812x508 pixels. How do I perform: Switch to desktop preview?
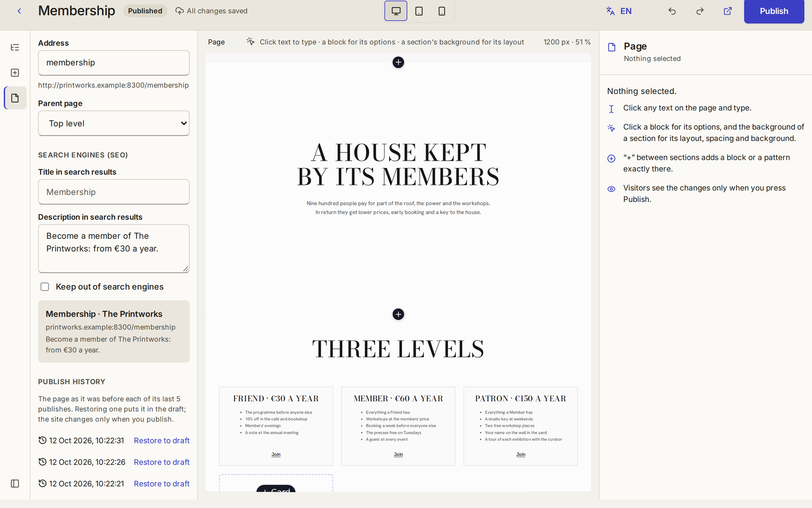click(396, 11)
